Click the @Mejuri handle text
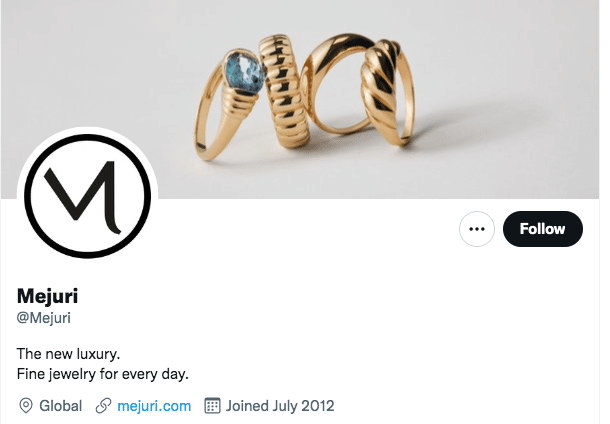This screenshot has height=424, width=610. click(x=44, y=318)
